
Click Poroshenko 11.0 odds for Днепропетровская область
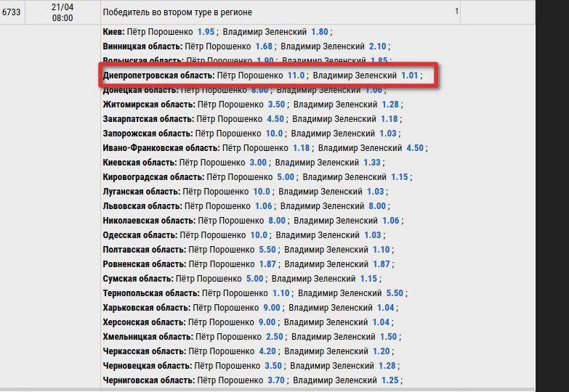coord(295,75)
